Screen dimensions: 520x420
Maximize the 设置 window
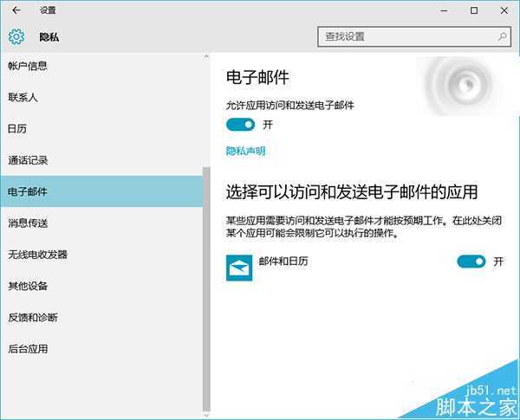474,10
